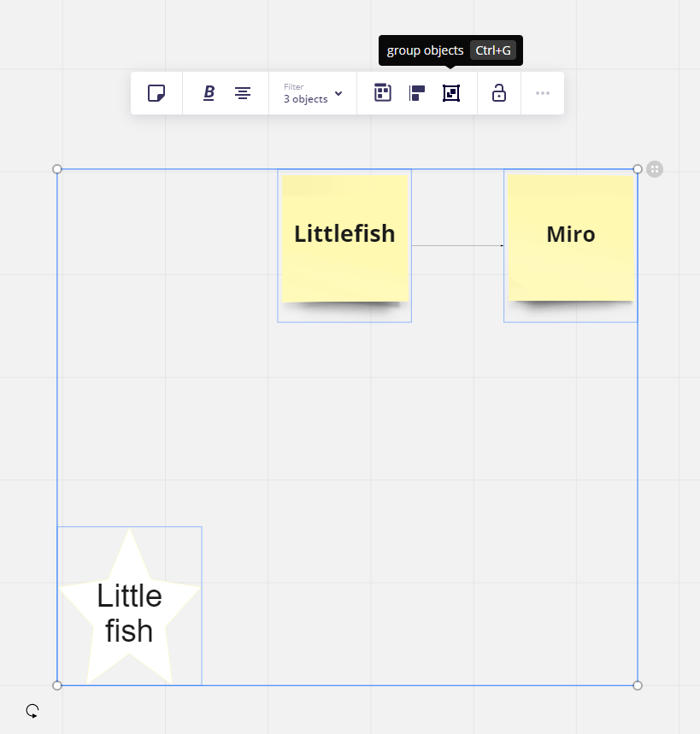Image resolution: width=700 pixels, height=734 pixels.
Task: Open the align objects tool
Action: (417, 93)
